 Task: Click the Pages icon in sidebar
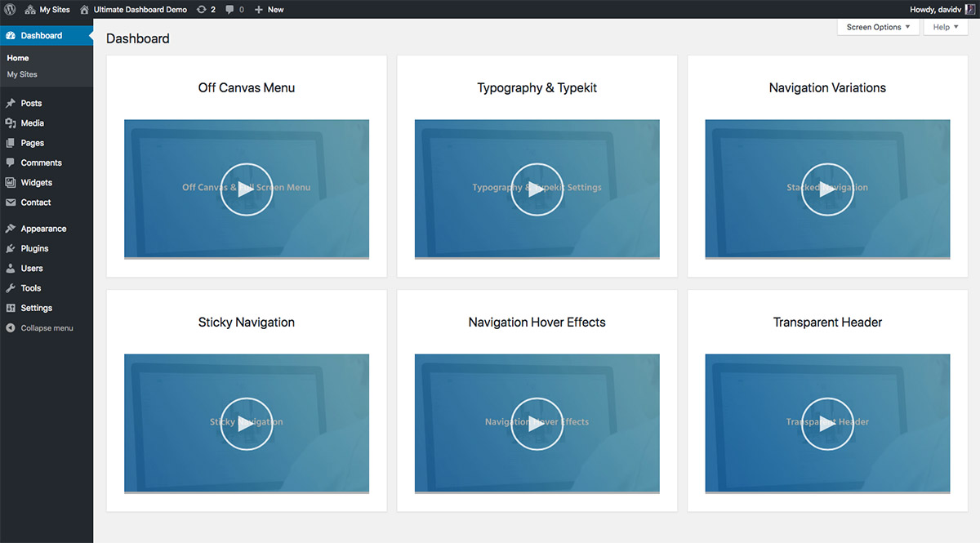[x=11, y=143]
